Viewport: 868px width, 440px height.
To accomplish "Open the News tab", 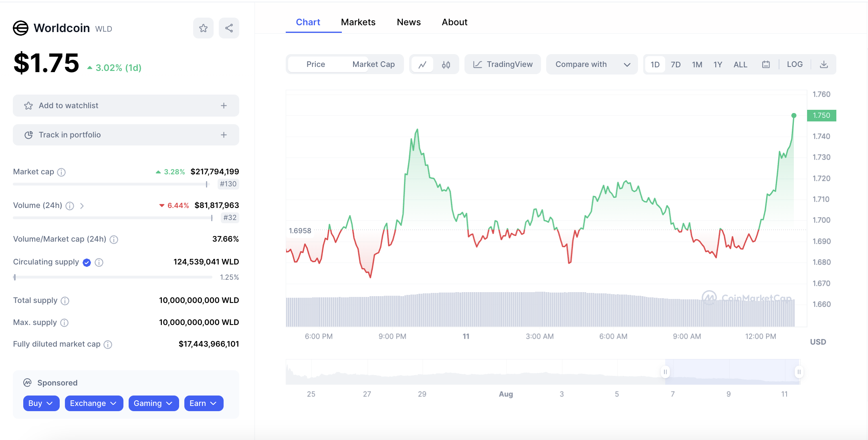I will coord(408,22).
